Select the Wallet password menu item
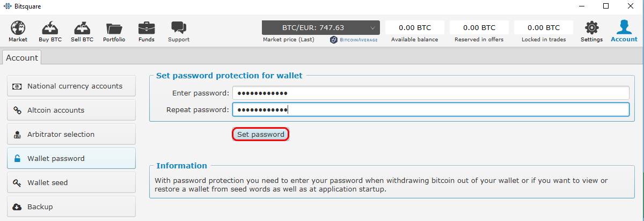The image size is (644, 221). (x=71, y=158)
